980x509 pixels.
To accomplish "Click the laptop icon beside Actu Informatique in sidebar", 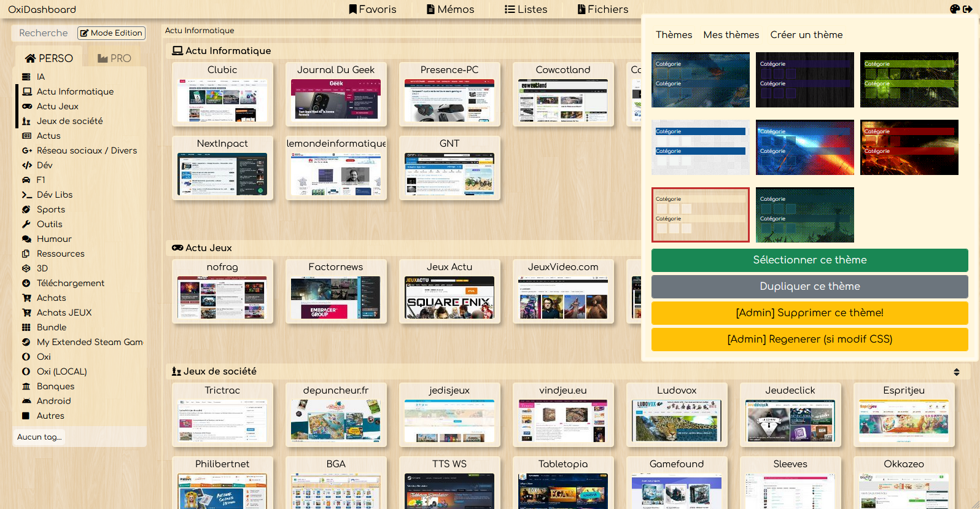I will (x=27, y=91).
